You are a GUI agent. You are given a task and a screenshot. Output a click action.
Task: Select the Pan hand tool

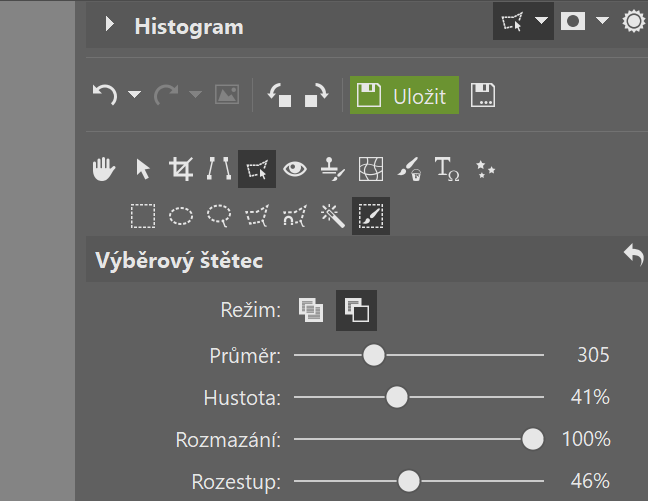(x=104, y=169)
